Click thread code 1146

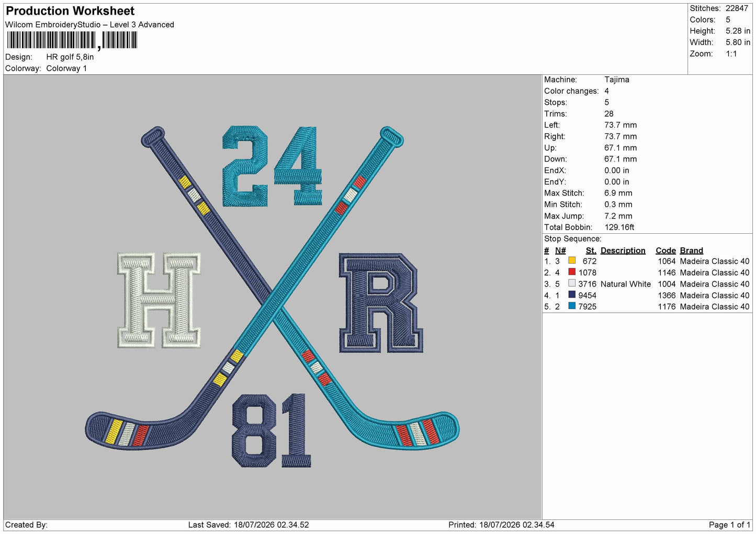point(667,272)
